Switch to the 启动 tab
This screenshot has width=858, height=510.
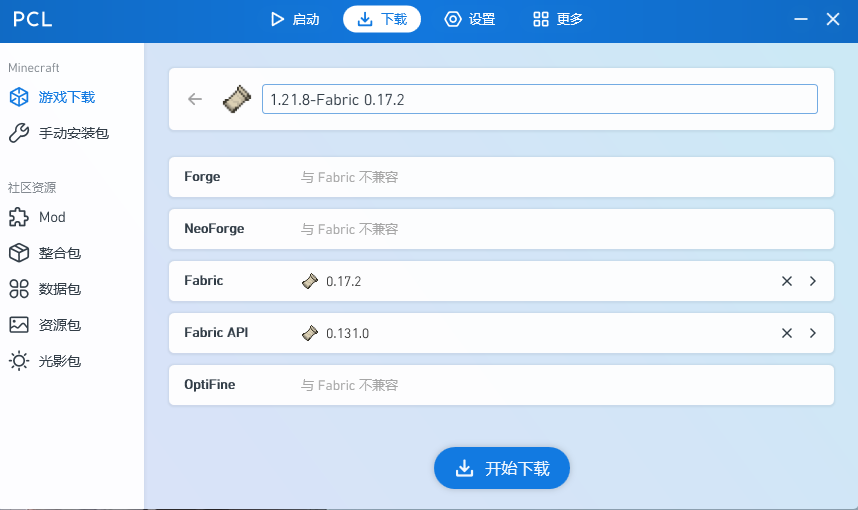[295, 19]
